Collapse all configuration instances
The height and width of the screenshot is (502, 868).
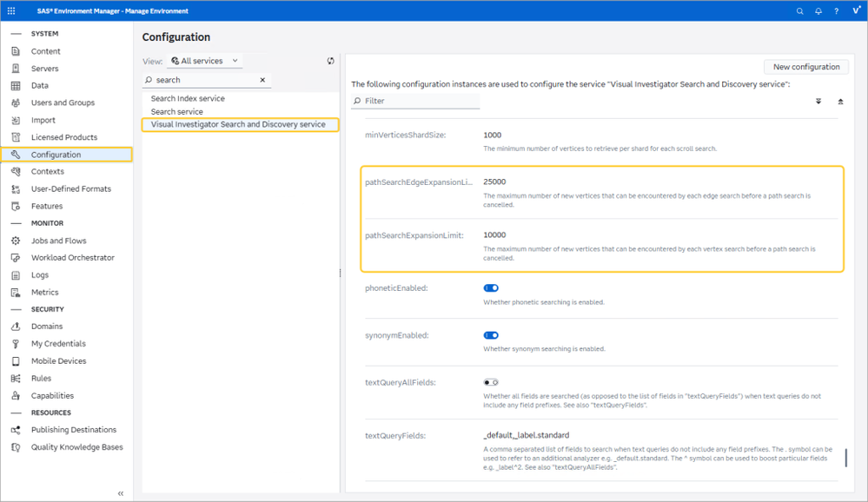[840, 102]
